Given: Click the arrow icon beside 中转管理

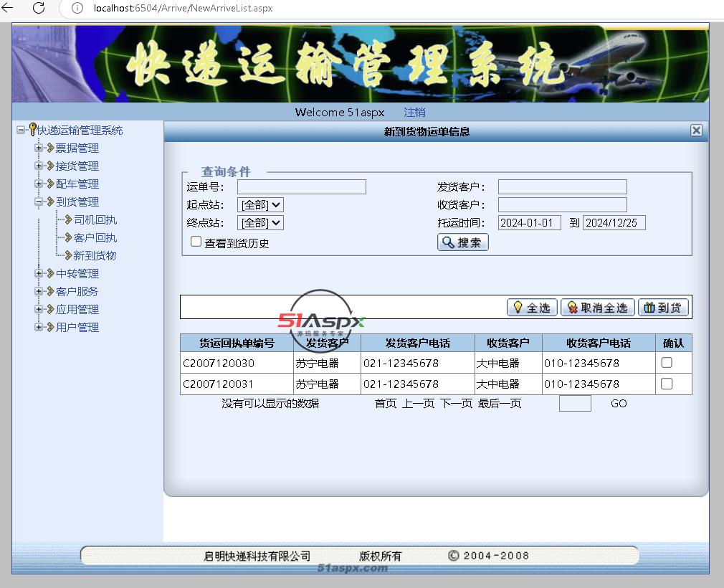Looking at the screenshot, I should pyautogui.click(x=51, y=273).
